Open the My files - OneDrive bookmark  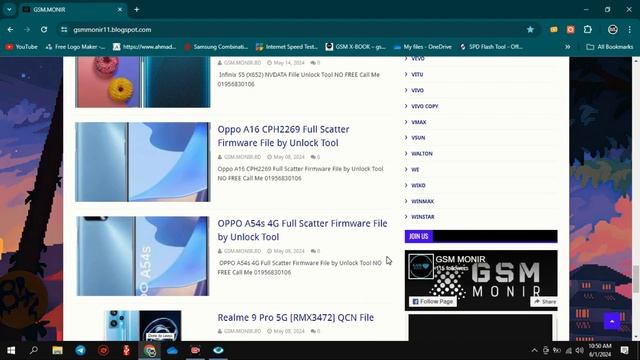[422, 47]
